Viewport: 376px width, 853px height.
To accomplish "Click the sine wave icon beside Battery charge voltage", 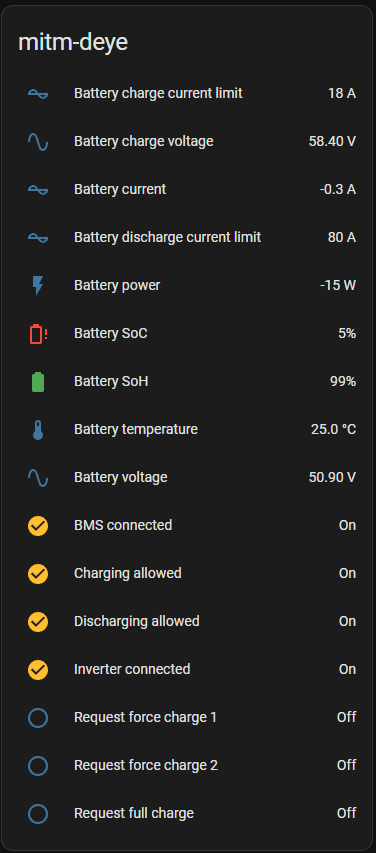I will (38, 142).
